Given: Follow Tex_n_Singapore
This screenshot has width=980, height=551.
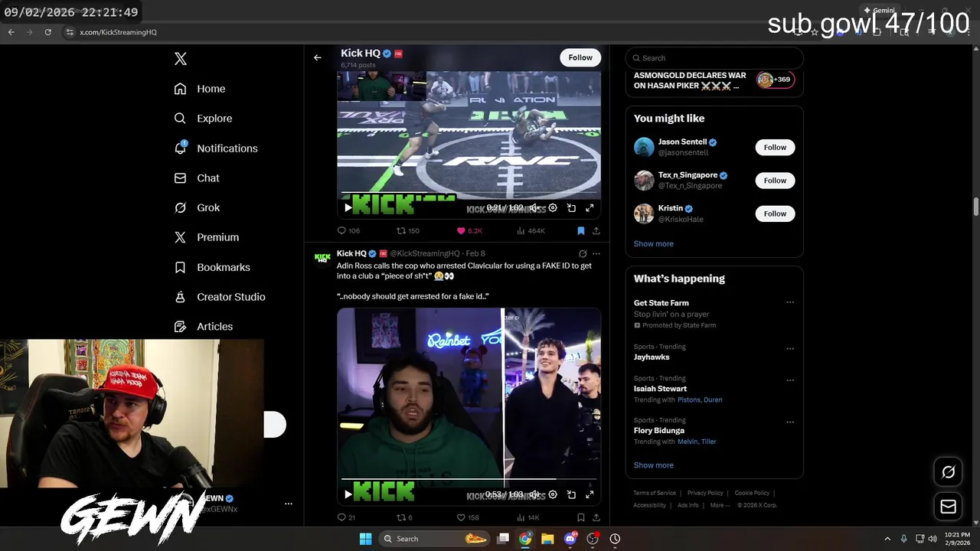Looking at the screenshot, I should point(775,181).
